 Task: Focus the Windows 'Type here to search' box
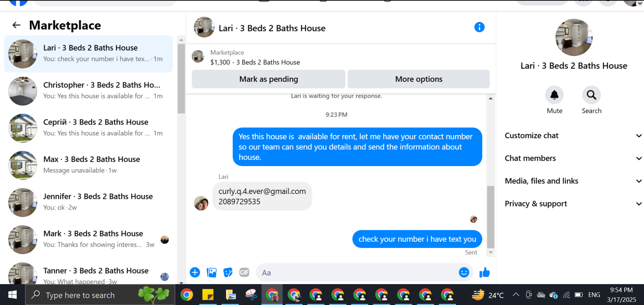pyautogui.click(x=100, y=295)
